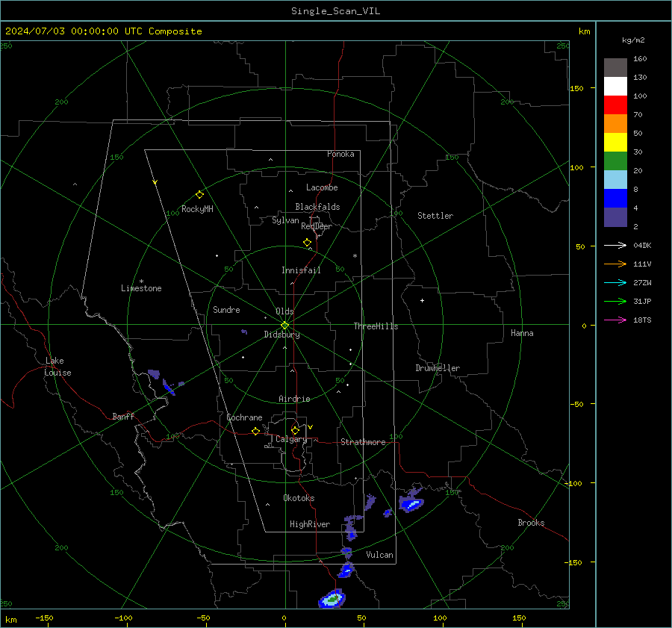Click the Airdrie city label
Viewport: 672px width, 628px height.
[x=294, y=399]
